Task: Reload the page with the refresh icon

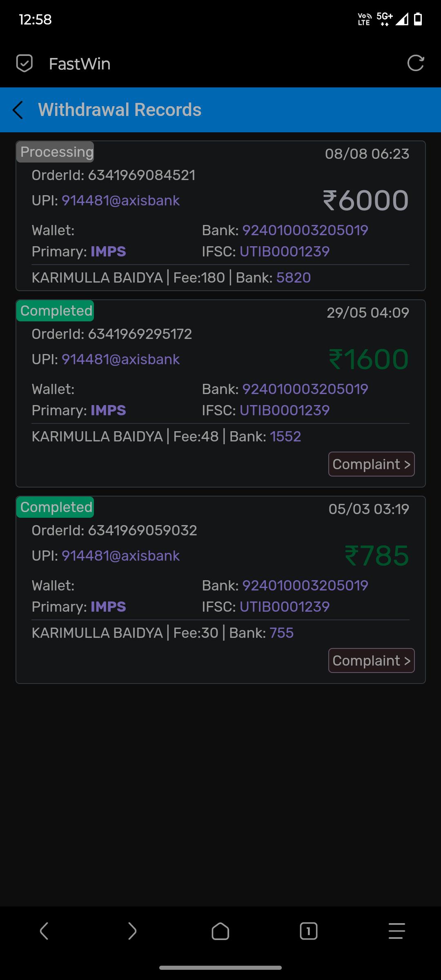Action: pos(416,63)
